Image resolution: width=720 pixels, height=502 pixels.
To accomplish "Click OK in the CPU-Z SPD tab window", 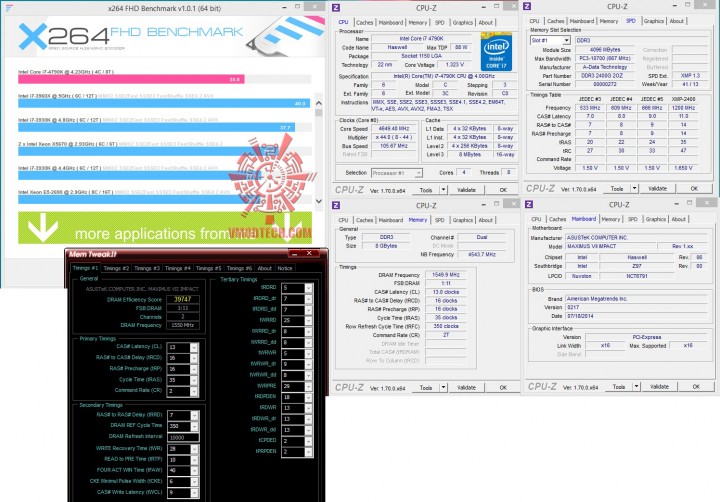I will point(694,188).
